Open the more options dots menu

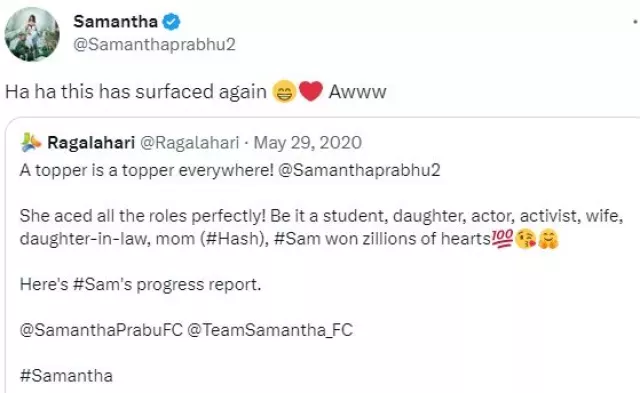pos(636,22)
